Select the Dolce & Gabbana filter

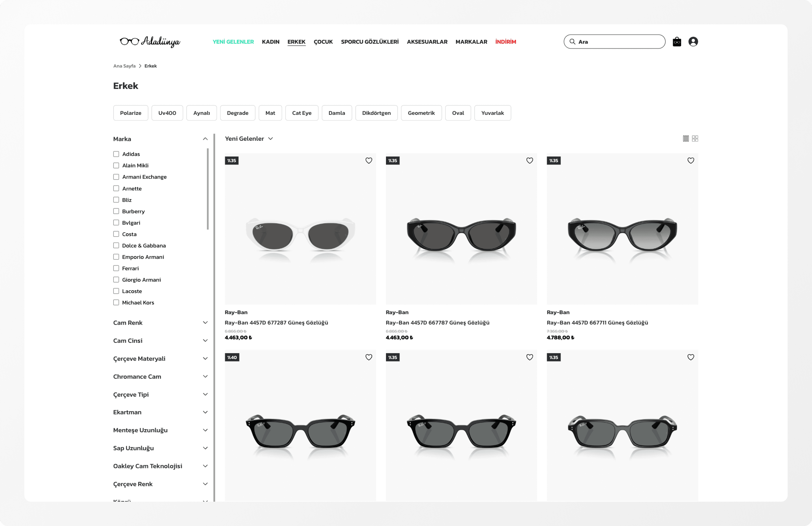pos(116,245)
